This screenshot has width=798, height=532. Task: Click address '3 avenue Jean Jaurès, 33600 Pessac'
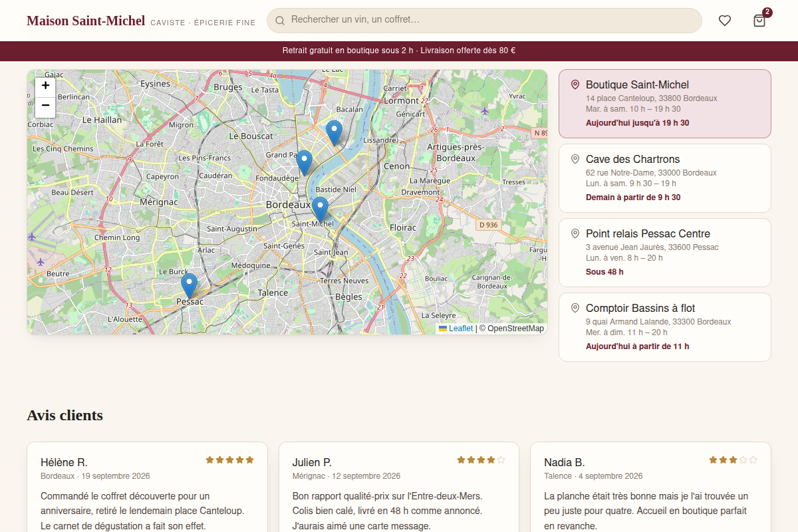(652, 247)
